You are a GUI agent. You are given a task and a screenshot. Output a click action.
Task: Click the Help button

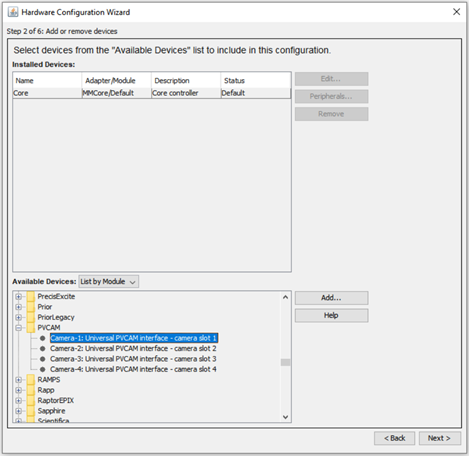point(331,315)
